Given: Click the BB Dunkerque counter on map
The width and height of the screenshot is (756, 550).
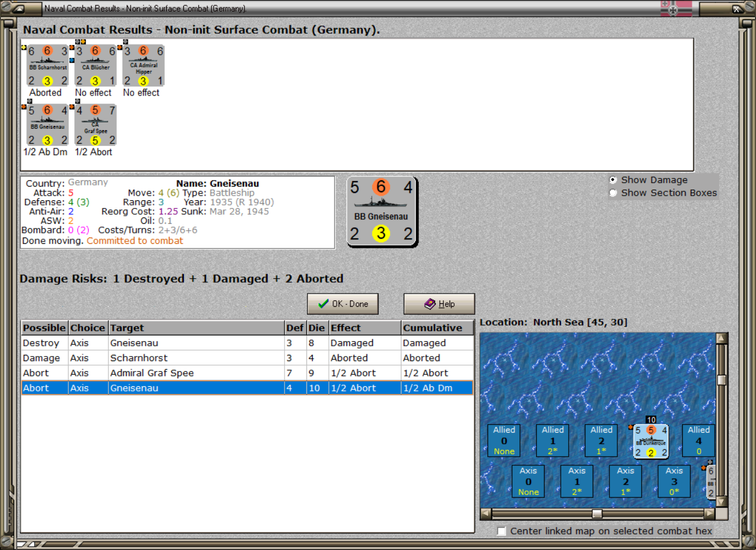Looking at the screenshot, I should pyautogui.click(x=651, y=441).
